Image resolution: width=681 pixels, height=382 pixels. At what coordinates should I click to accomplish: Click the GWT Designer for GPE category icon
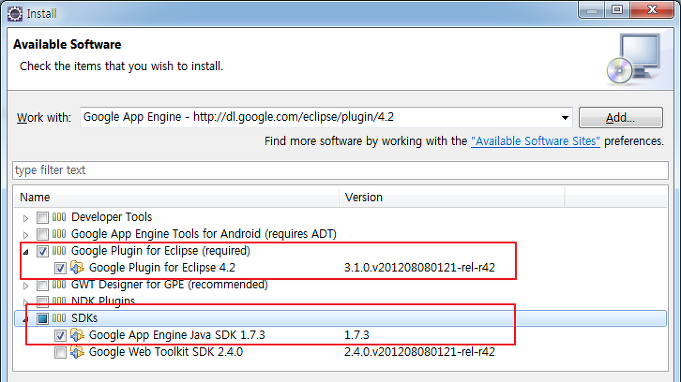(59, 284)
